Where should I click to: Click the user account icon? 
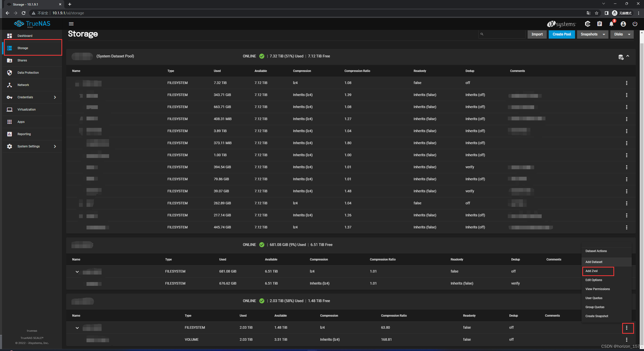tap(623, 24)
